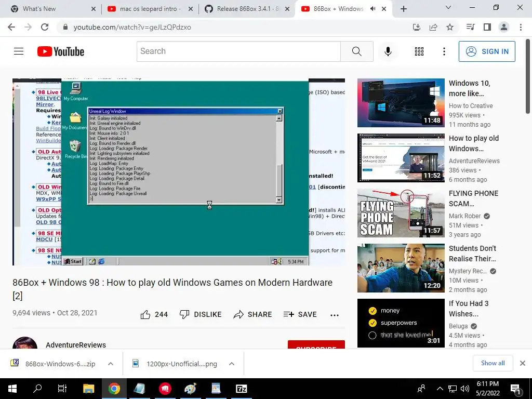
Task: Open Chrome profile avatar
Action: (x=504, y=27)
